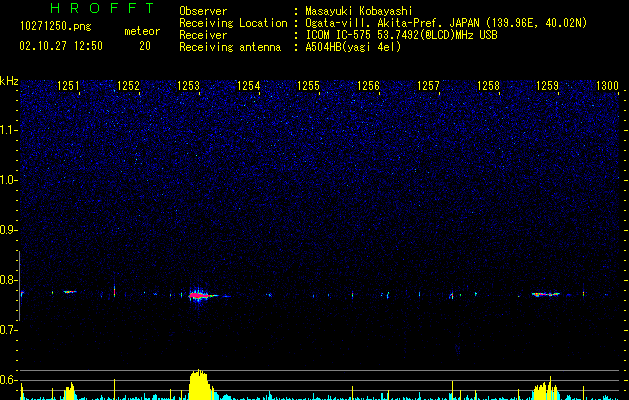Click the 1256 time axis marker
The height and width of the screenshot is (400, 629).
368,86
